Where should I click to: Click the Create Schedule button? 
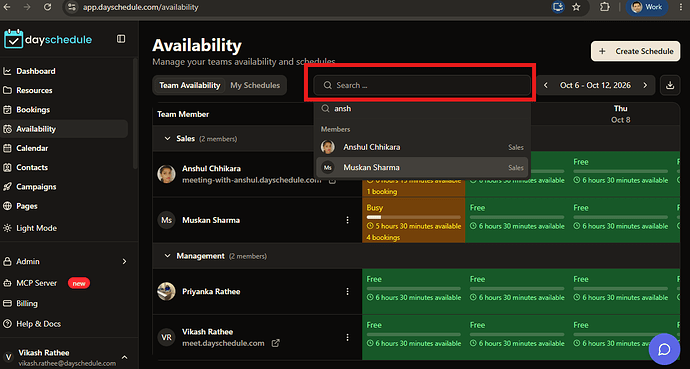click(636, 51)
